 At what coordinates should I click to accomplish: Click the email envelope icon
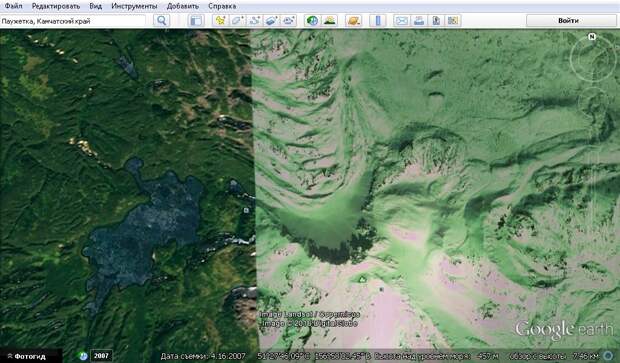click(402, 21)
